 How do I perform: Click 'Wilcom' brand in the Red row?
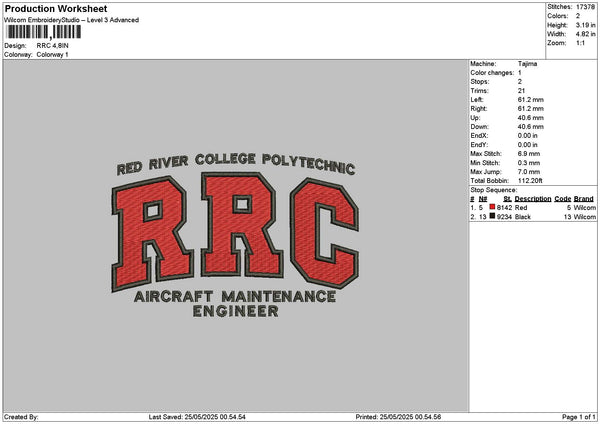585,207
